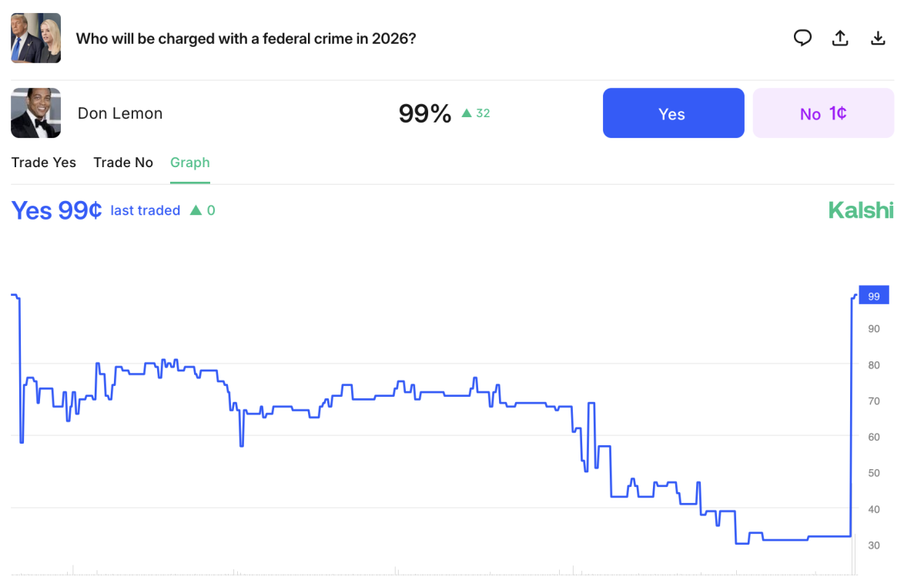Click the green up triangle beside 32
This screenshot has height=577, width=924.
click(x=466, y=113)
